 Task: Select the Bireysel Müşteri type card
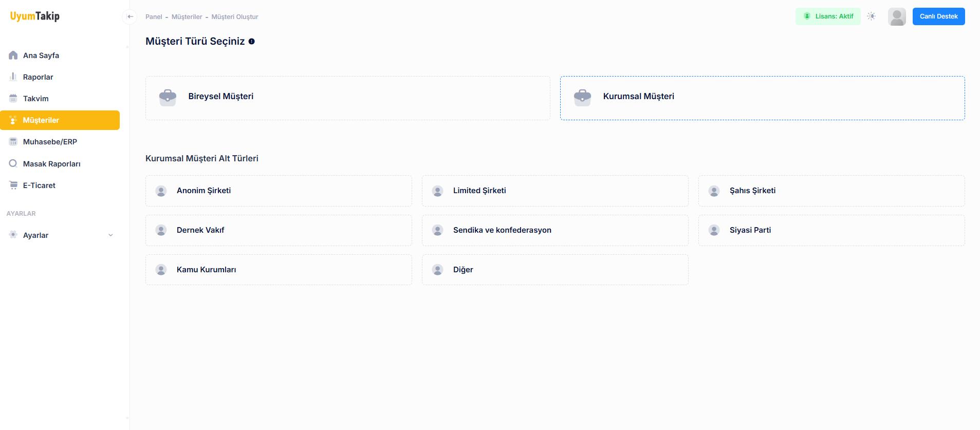click(347, 98)
